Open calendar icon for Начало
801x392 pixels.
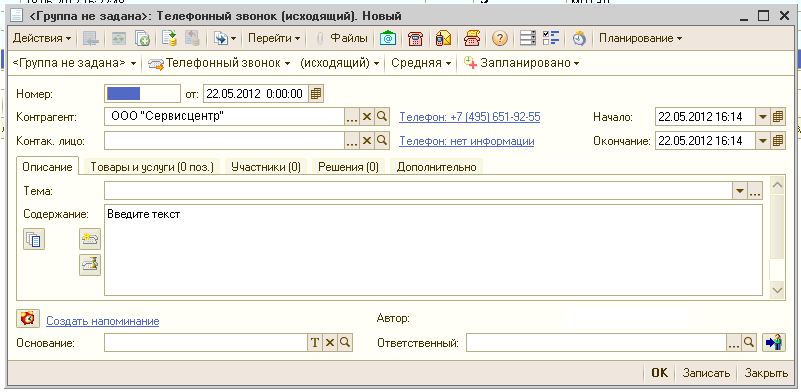(x=778, y=117)
